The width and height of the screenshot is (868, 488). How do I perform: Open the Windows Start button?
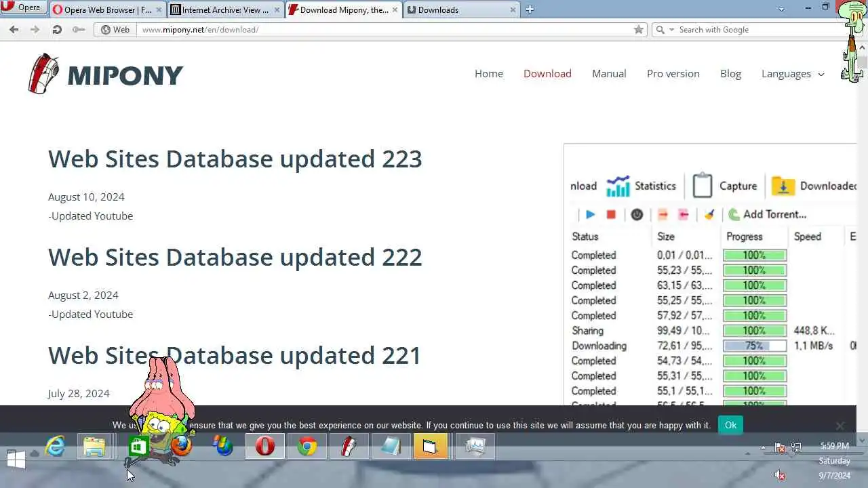(16, 460)
